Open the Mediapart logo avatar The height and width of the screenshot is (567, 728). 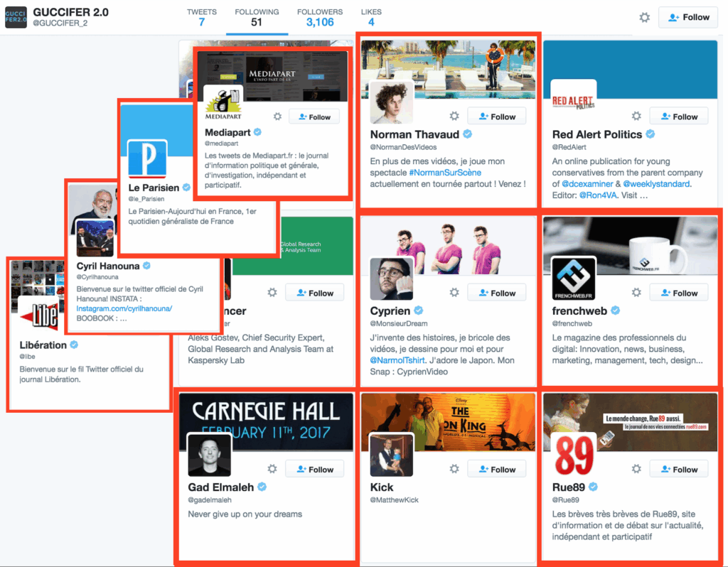point(223,104)
